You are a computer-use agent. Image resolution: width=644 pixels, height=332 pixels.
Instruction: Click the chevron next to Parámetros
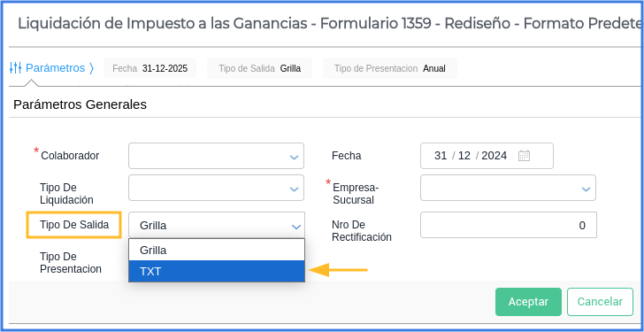[x=91, y=68]
